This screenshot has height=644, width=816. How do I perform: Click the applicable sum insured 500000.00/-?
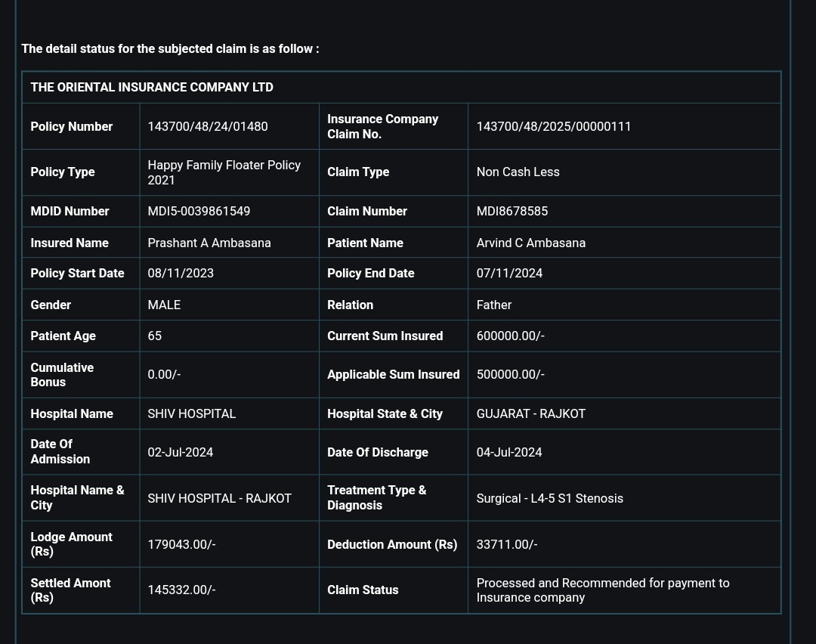point(511,374)
